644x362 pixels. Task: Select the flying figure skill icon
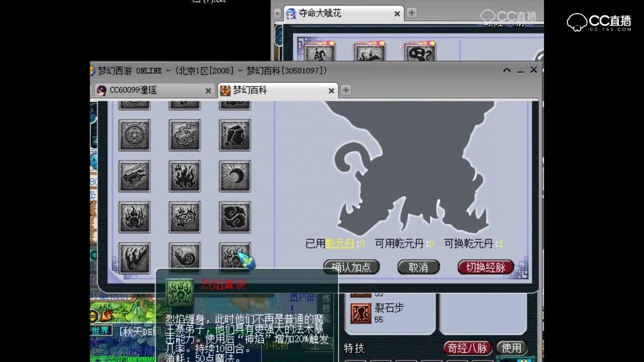[x=134, y=176]
